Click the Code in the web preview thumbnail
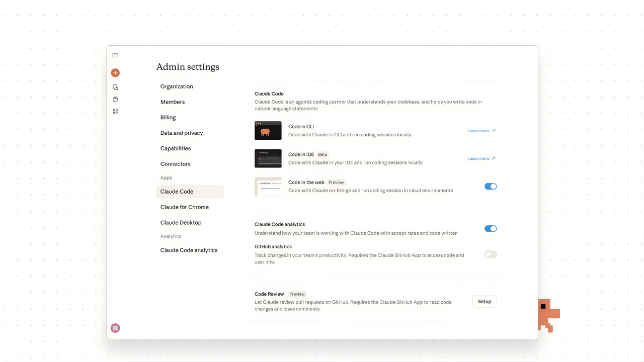The width and height of the screenshot is (644, 362). (x=268, y=186)
